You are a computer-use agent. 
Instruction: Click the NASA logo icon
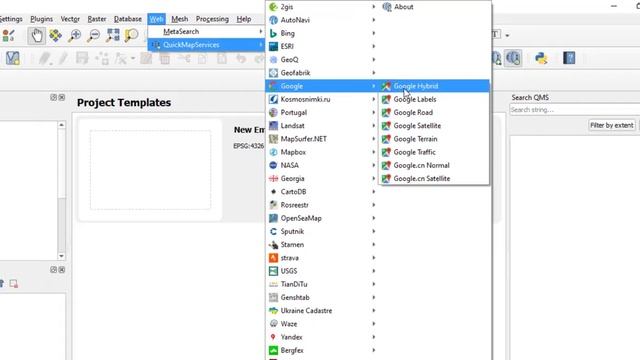(273, 165)
